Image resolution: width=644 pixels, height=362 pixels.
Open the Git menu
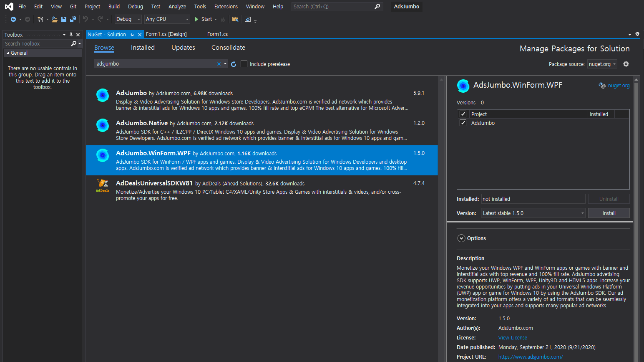[x=73, y=7]
